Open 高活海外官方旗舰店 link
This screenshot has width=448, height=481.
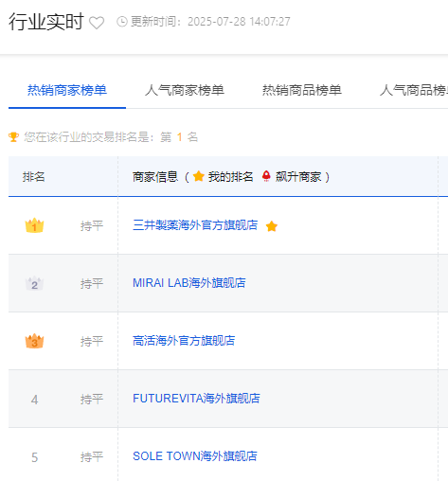click(x=184, y=341)
